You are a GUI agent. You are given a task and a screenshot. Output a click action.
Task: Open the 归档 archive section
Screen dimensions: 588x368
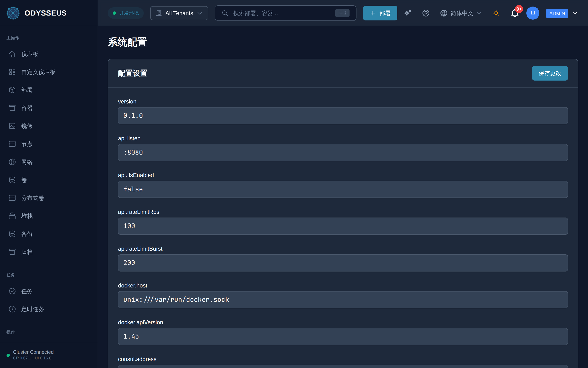coord(49,252)
